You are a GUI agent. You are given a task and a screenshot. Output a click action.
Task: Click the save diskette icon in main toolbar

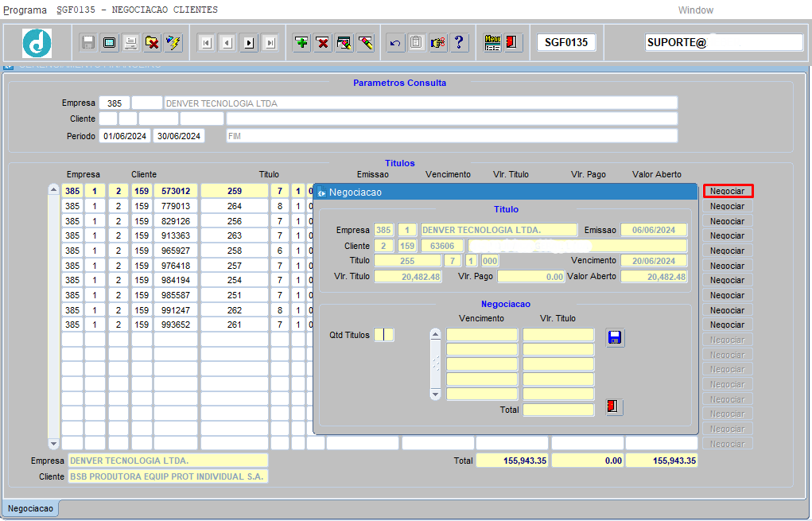point(88,42)
